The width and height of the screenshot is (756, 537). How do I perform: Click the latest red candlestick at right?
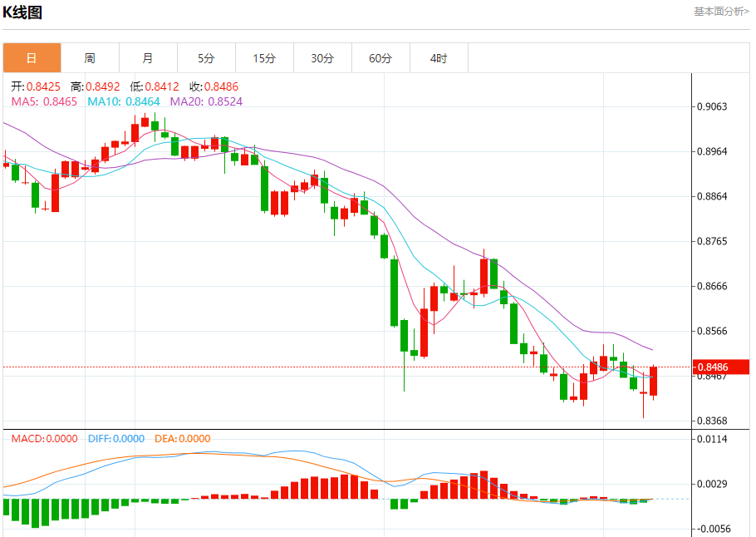coord(653,382)
